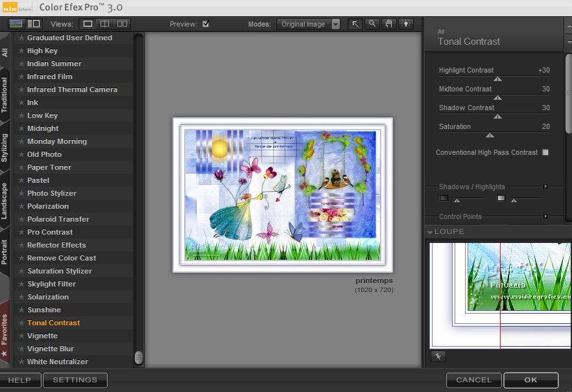Click the loupe preview image
Image resolution: width=572 pixels, height=392 pixels.
[500, 296]
